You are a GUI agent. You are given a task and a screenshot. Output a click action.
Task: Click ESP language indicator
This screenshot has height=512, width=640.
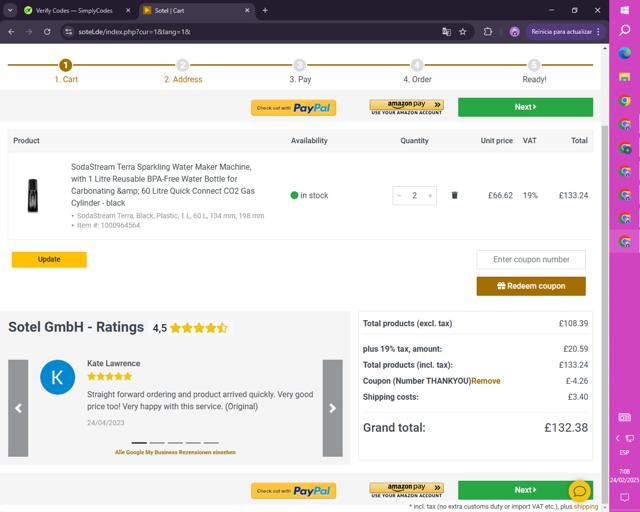pos(624,452)
